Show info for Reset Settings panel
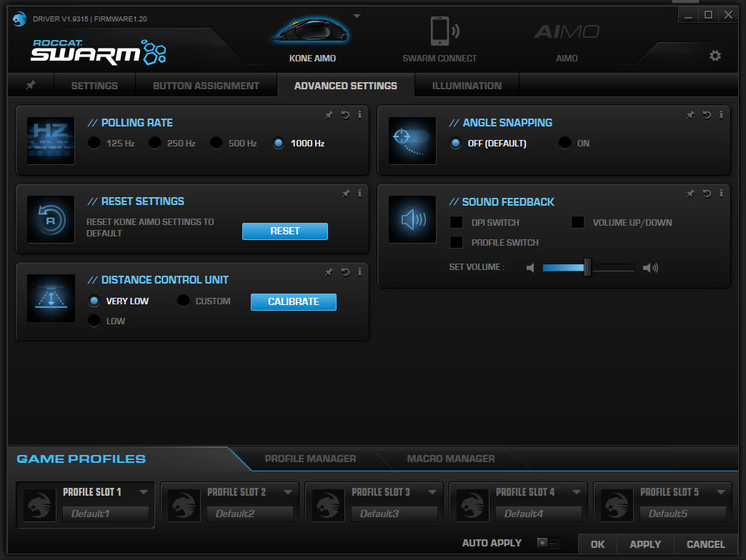Screen dimensions: 746x560 pos(359,193)
